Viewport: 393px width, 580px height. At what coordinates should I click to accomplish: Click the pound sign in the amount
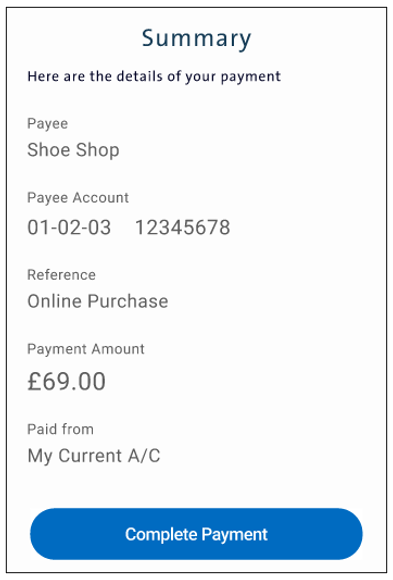(x=34, y=381)
